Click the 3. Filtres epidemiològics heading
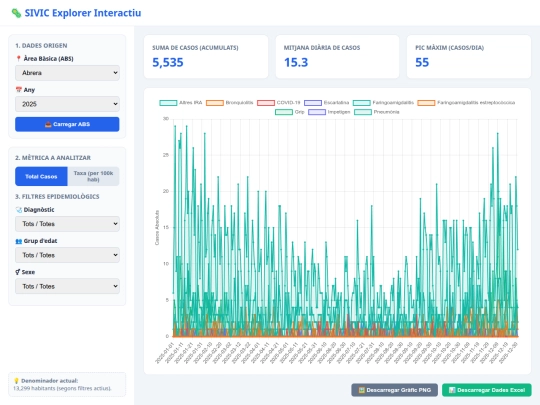The width and height of the screenshot is (540, 405). [57, 197]
